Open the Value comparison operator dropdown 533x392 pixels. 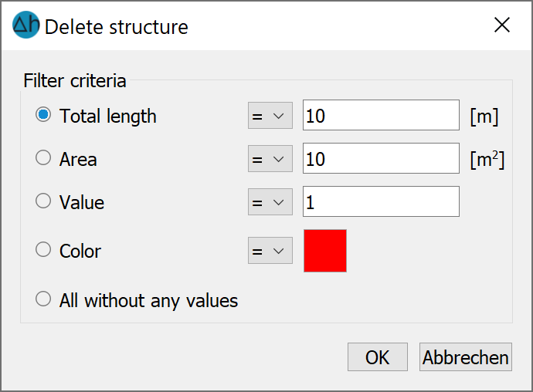click(270, 201)
